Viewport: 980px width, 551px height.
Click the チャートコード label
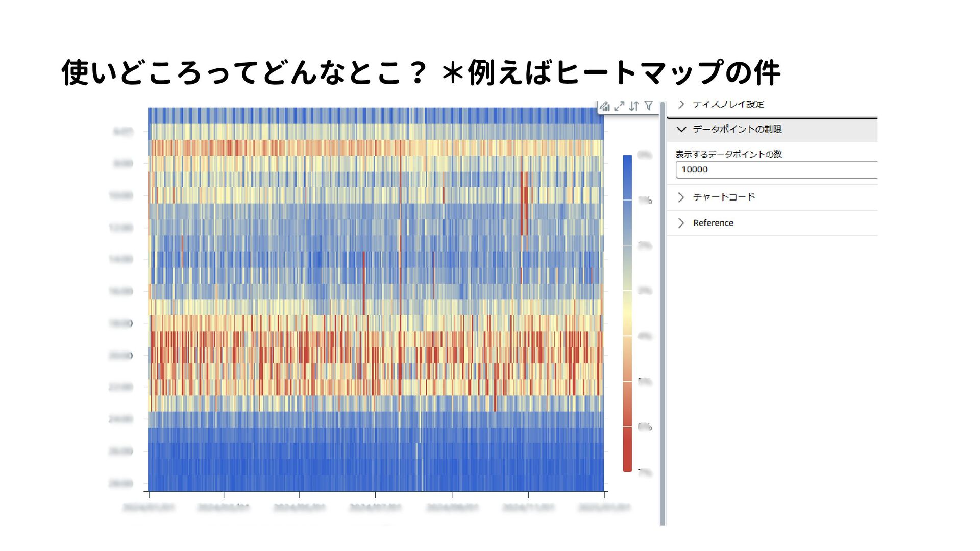724,197
